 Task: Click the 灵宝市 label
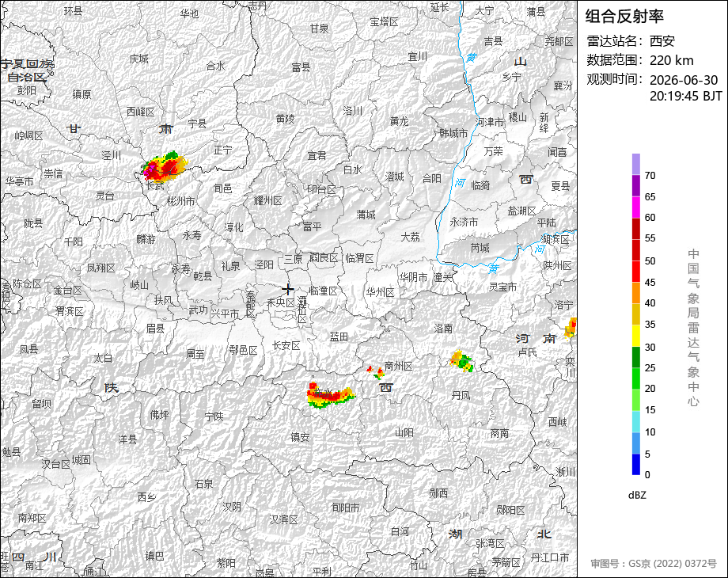[502, 287]
